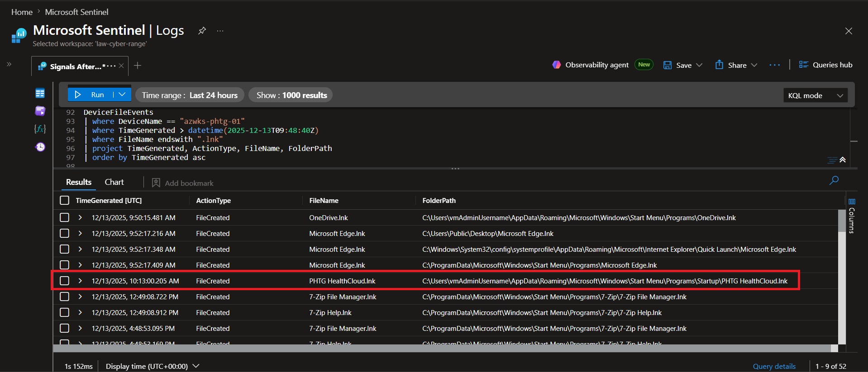868x372 pixels.
Task: Expand the Share dropdown chevron
Action: pos(754,65)
